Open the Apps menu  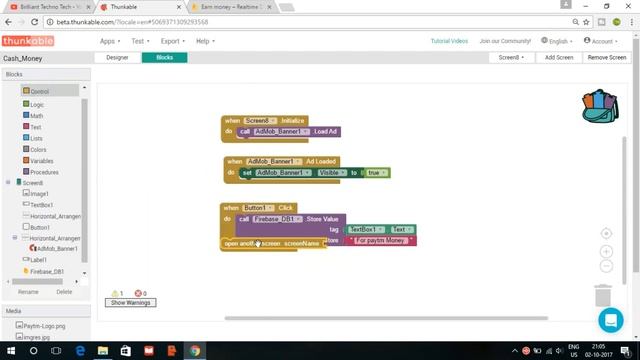coord(110,41)
